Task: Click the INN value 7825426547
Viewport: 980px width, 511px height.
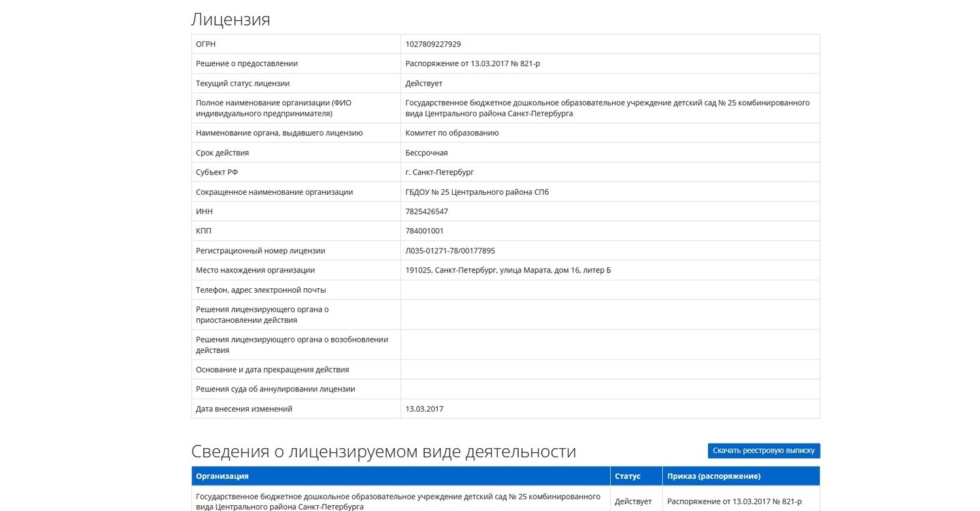Action: (427, 212)
